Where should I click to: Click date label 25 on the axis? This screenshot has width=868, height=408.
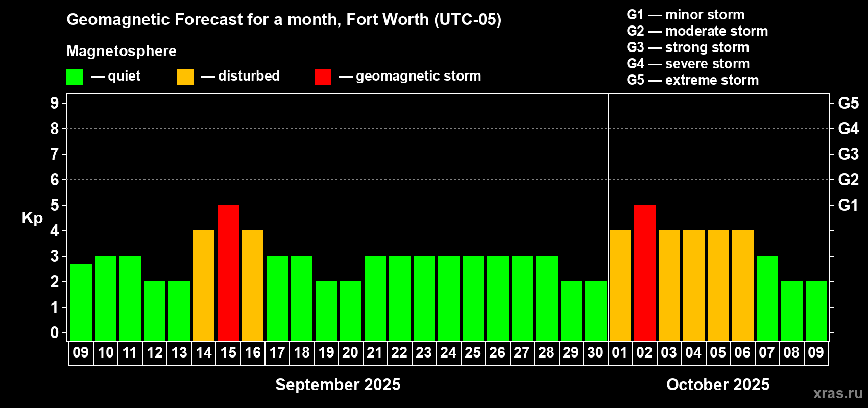473,352
